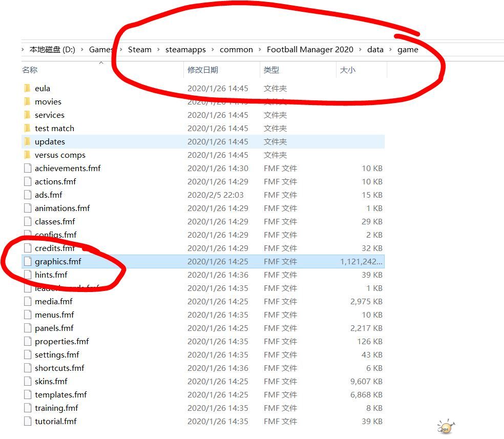Click the ads.fmf file icon

click(28, 195)
